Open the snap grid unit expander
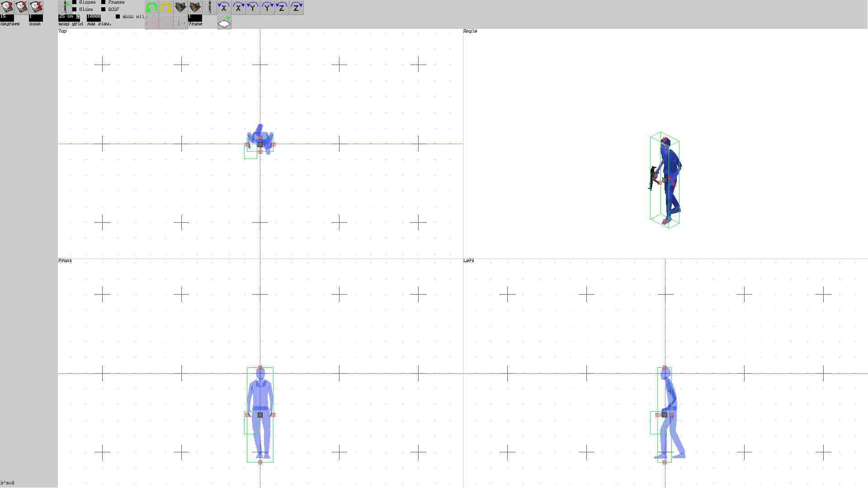The image size is (868, 488). point(78,17)
